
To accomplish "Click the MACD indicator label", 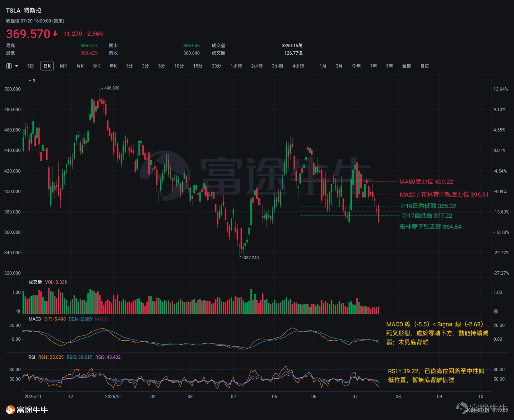I will pyautogui.click(x=35, y=319).
